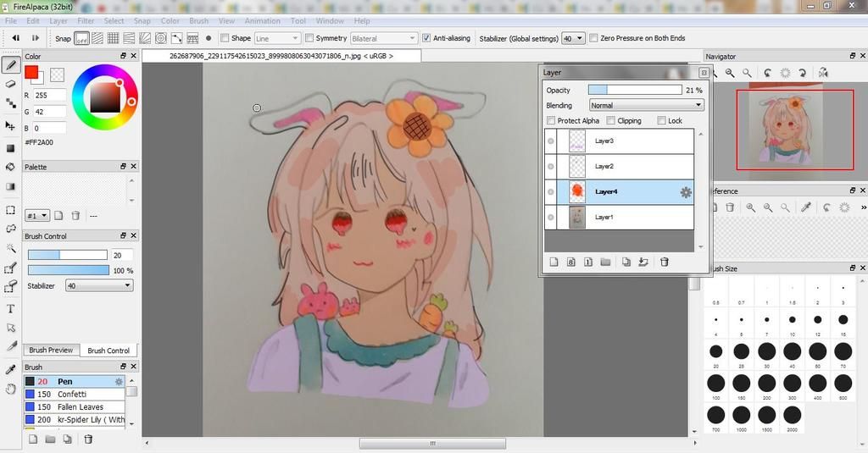Select the Layer4 row
The height and width of the screenshot is (453, 868).
click(619, 192)
